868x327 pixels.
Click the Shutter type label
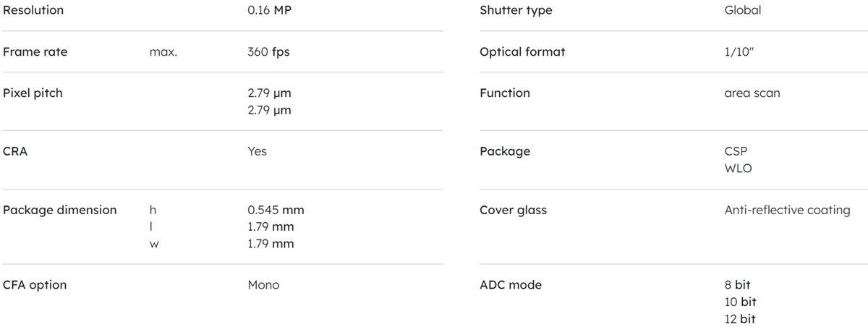pyautogui.click(x=516, y=10)
